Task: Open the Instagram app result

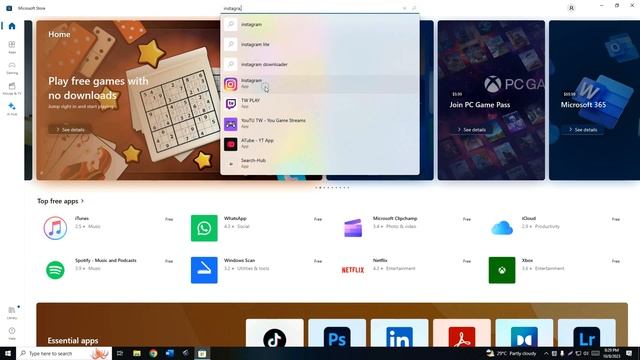Action: click(x=320, y=84)
